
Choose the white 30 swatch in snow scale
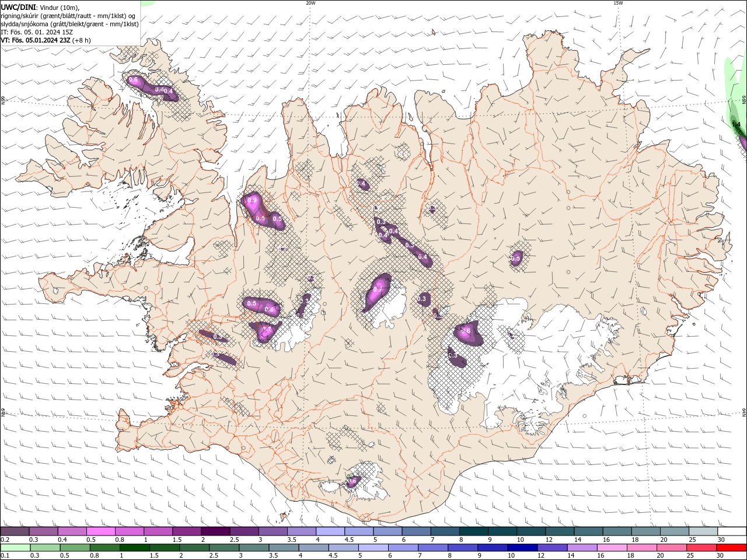732,531
